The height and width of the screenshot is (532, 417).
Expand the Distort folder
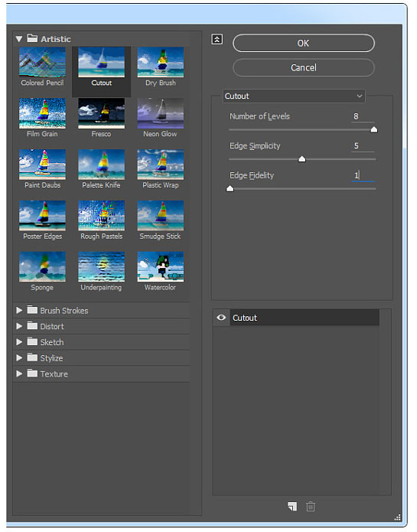point(19,326)
